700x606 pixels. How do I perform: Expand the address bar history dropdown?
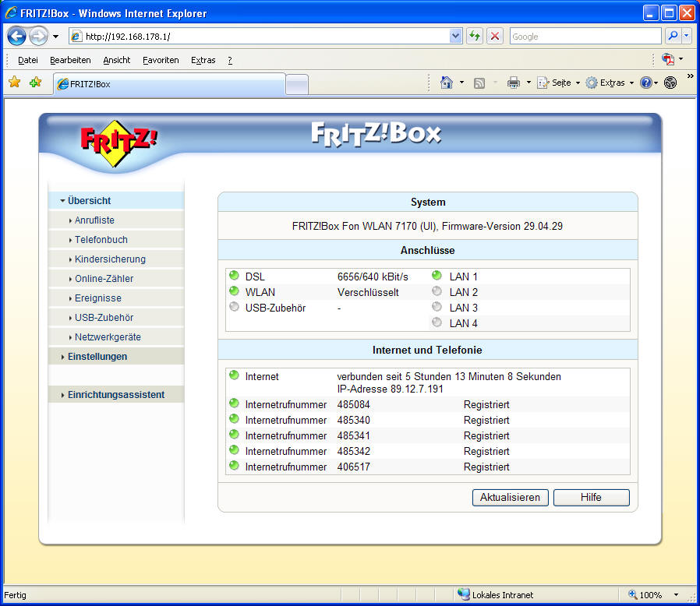pyautogui.click(x=455, y=37)
